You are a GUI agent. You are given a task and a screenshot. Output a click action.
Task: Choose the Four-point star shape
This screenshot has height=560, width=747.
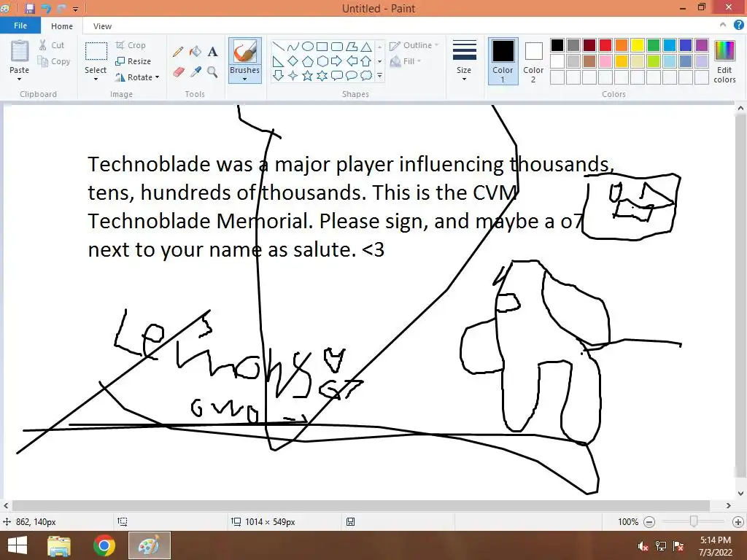pos(293,75)
